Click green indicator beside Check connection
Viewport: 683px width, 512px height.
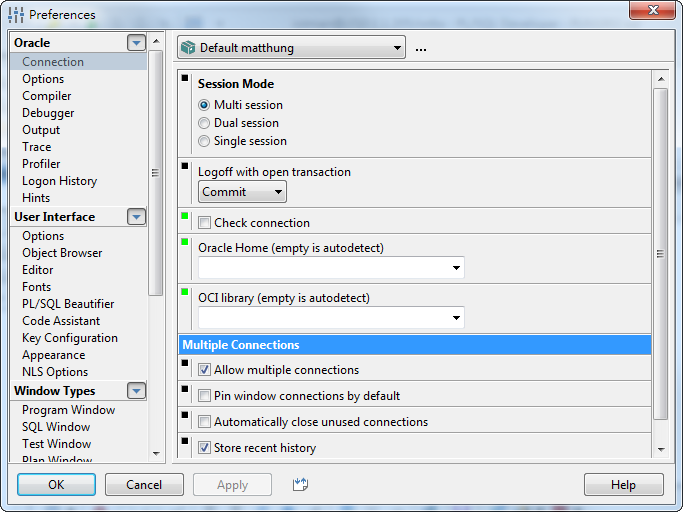pos(185,215)
